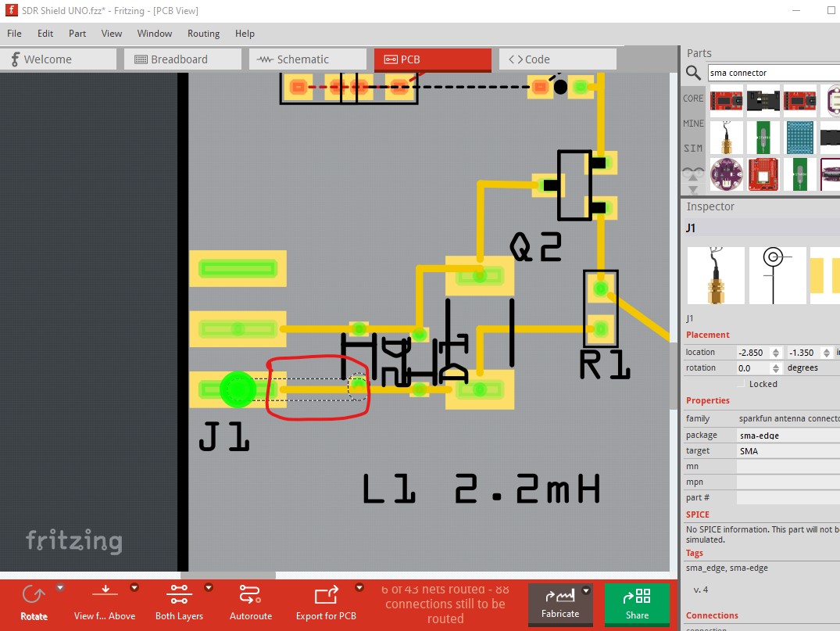Open the View from Above dropdown arrow
The image size is (840, 631).
(134, 587)
